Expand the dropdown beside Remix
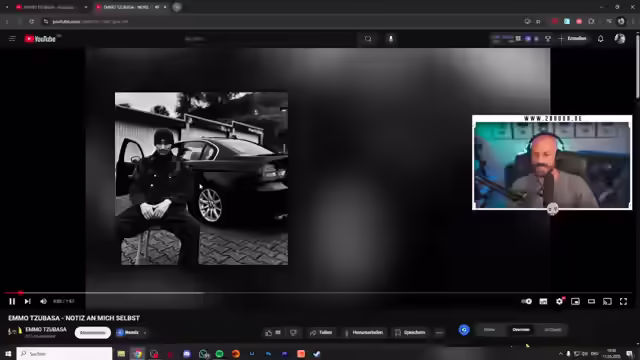The width and height of the screenshot is (640, 360). click(145, 333)
